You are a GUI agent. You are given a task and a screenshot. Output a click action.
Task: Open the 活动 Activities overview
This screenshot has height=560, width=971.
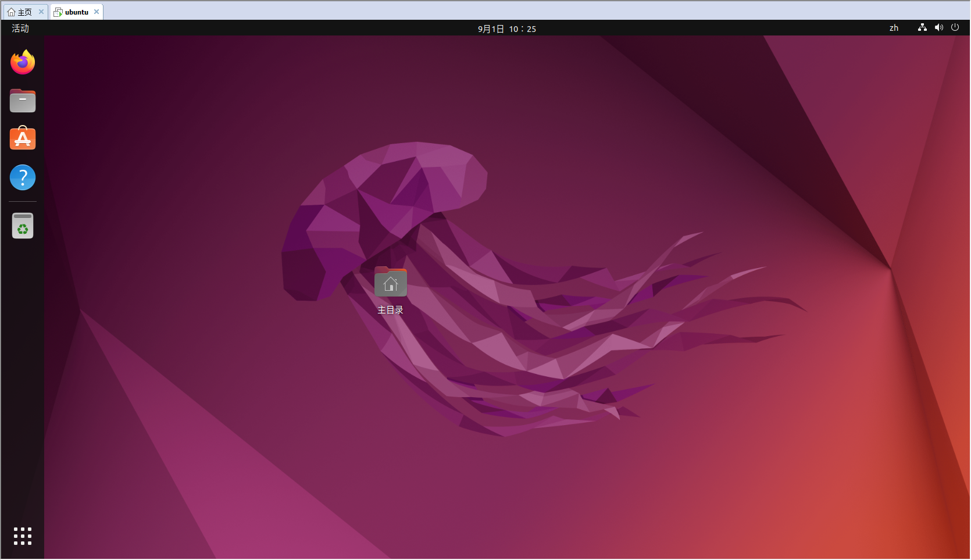tap(20, 28)
